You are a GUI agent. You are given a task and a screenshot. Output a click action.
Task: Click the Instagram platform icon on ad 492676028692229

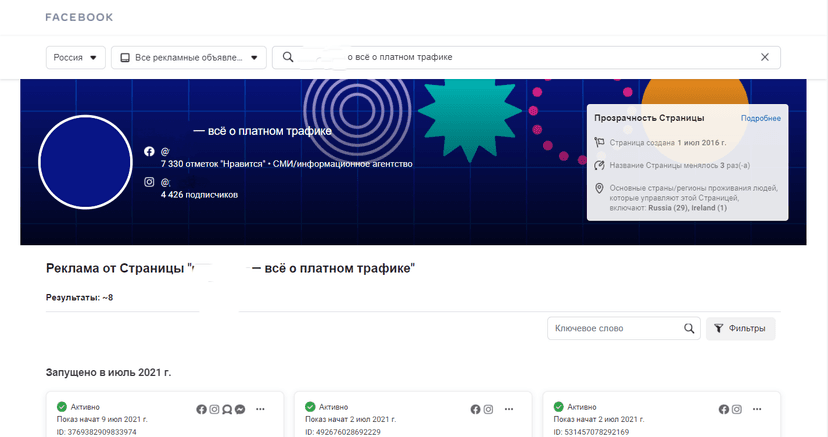(x=488, y=409)
